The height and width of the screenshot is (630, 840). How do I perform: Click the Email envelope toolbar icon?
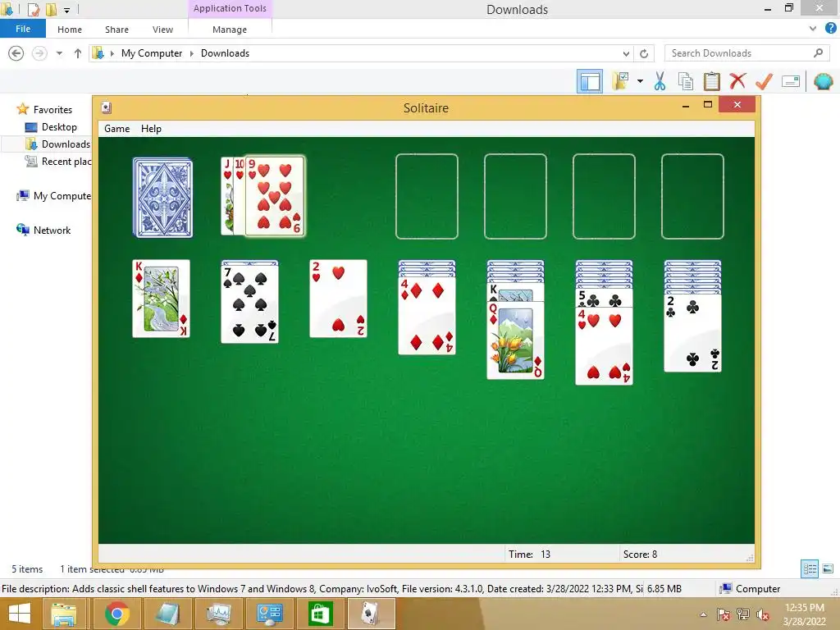[791, 81]
